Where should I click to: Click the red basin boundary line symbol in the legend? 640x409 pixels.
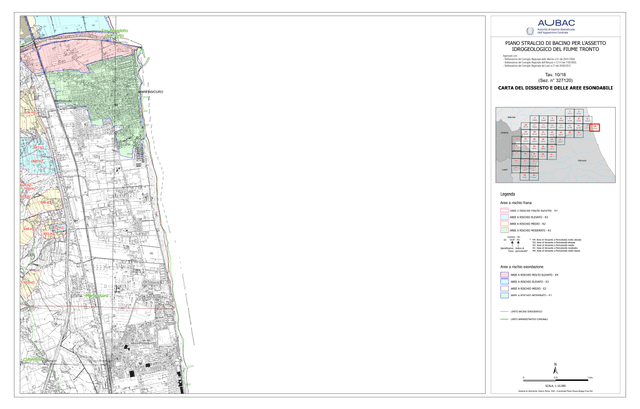[504, 311]
